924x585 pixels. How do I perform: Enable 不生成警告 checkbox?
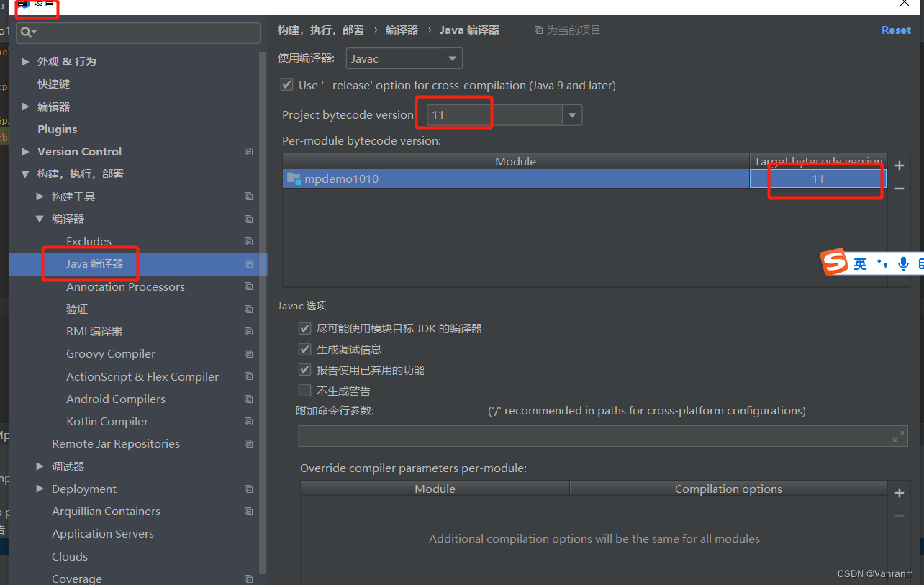pyautogui.click(x=304, y=391)
